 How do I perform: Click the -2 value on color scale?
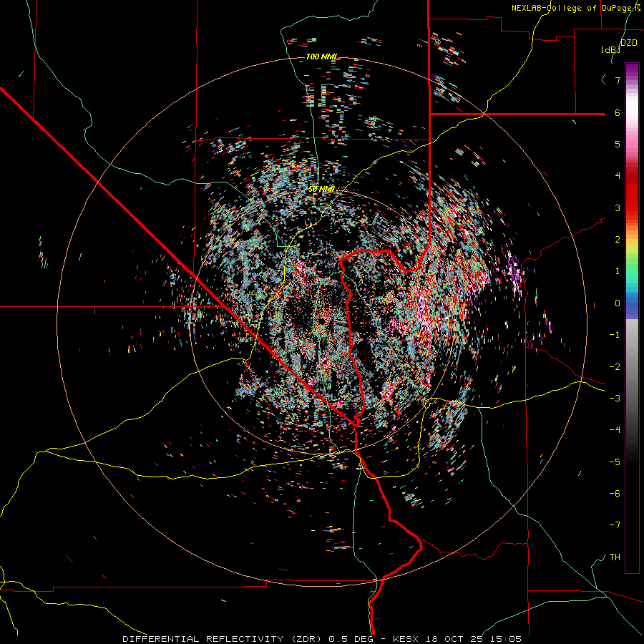pos(615,367)
